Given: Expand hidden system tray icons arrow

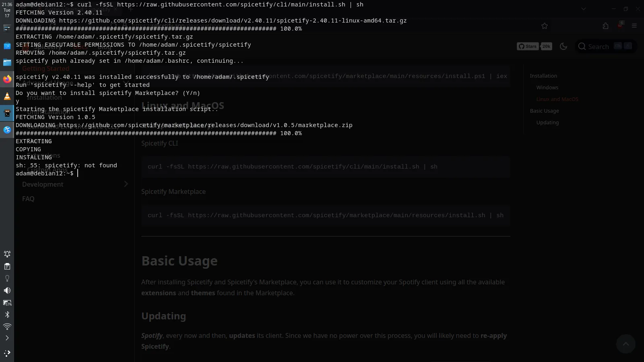Looking at the screenshot, I should (x=7, y=338).
